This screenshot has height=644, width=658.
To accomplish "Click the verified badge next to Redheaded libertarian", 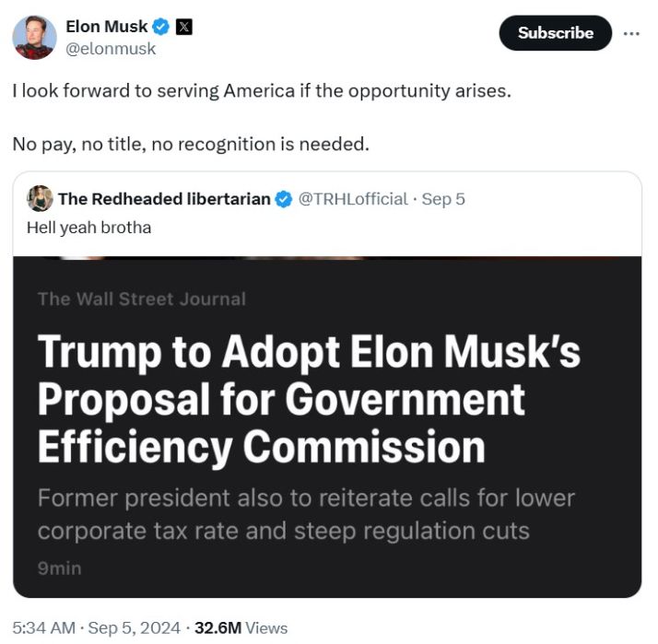I will pos(284,199).
